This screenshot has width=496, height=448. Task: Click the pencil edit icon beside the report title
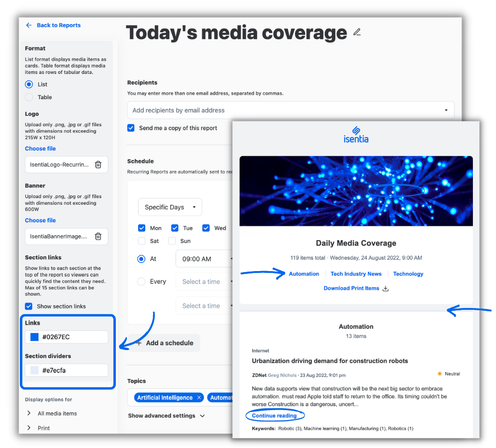coord(357,32)
